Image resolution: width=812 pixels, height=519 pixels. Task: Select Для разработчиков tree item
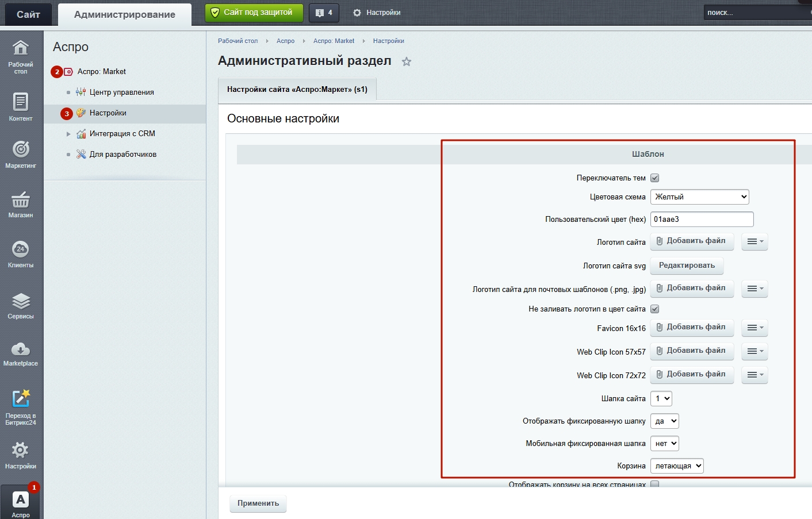(123, 155)
